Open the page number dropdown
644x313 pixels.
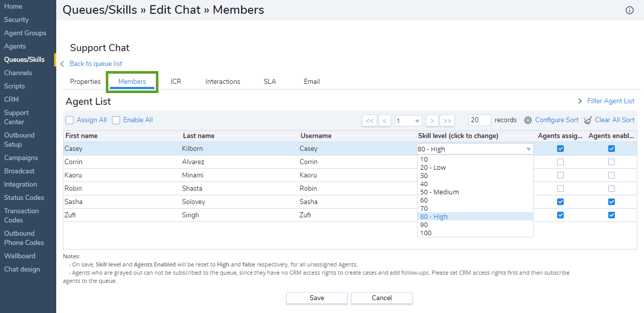[408, 121]
